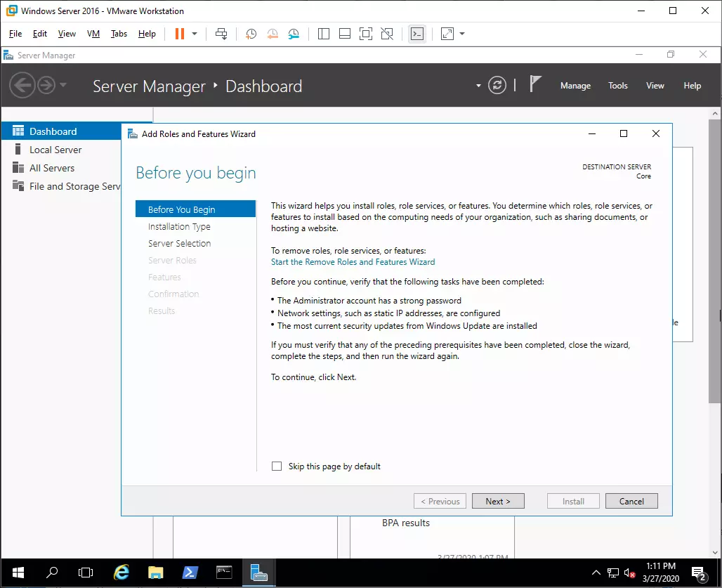The height and width of the screenshot is (588, 722).
Task: Click BPA results text in dashboard tile
Action: [x=406, y=523]
